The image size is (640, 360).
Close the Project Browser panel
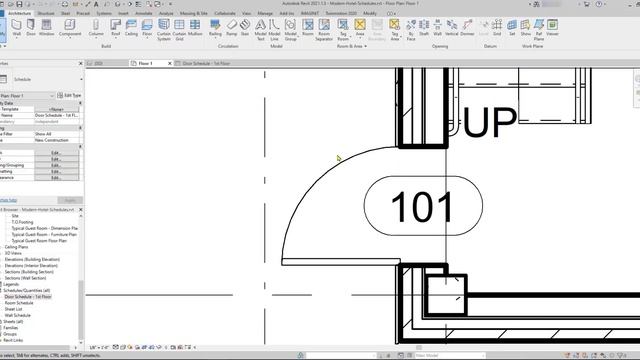click(x=80, y=209)
